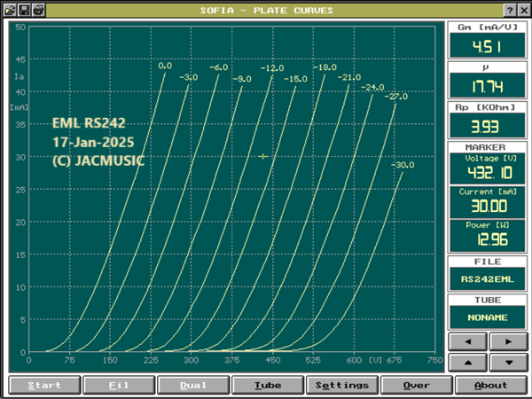Click the 17-Jan-2025 date text

(x=93, y=142)
